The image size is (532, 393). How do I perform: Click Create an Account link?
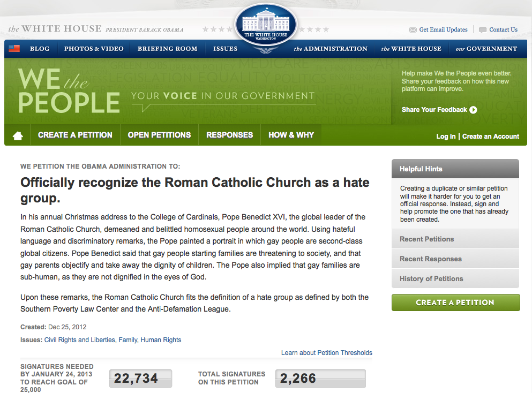tap(491, 137)
